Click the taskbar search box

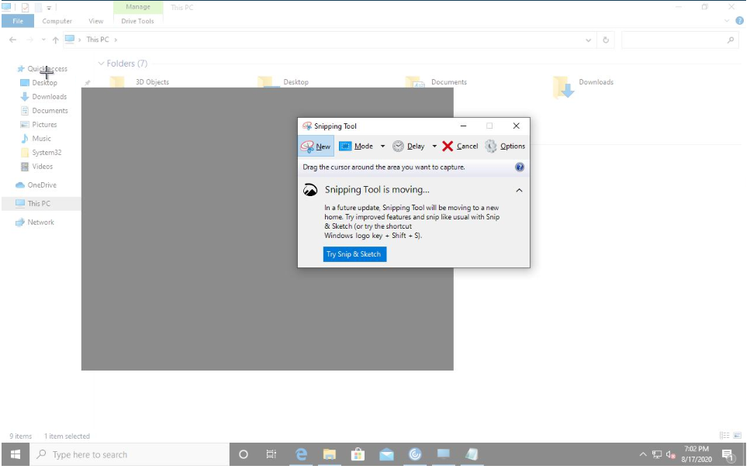coord(130,454)
